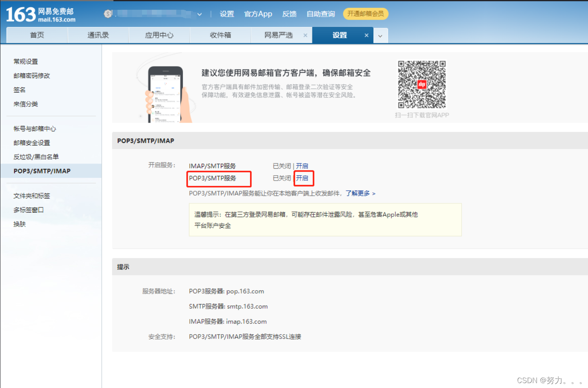Click the 扫一扫下载官网APP caption

click(x=422, y=115)
